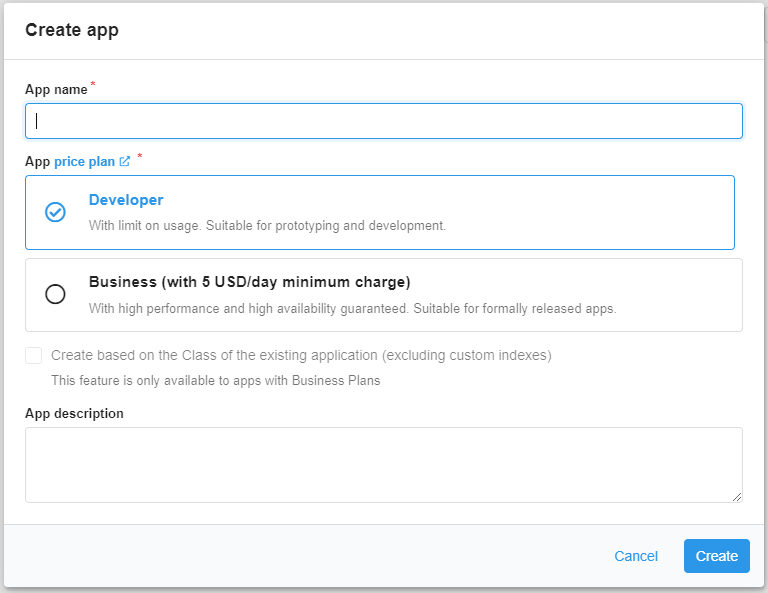The height and width of the screenshot is (593, 768).
Task: Pick the Business 5 USD/day minimum charge title
Action: [x=249, y=282]
